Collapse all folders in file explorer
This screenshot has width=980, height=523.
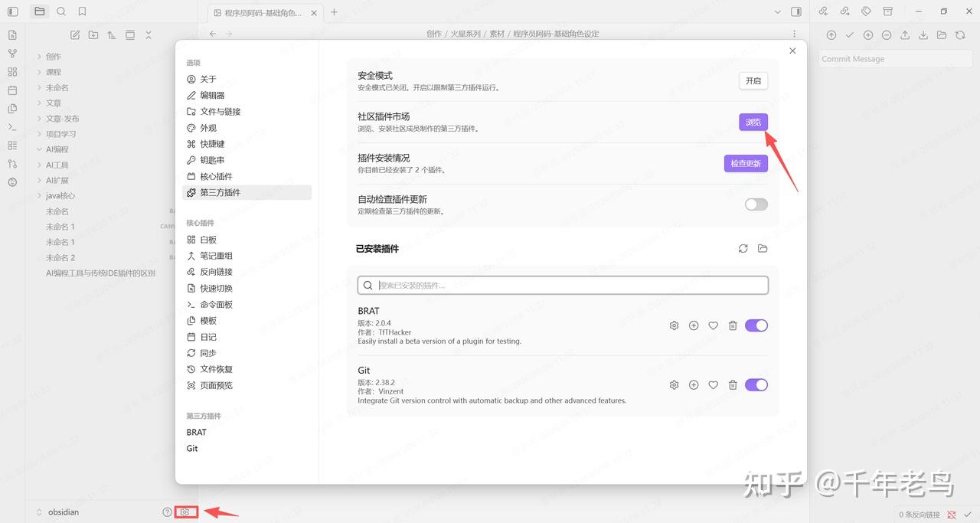coord(149,34)
